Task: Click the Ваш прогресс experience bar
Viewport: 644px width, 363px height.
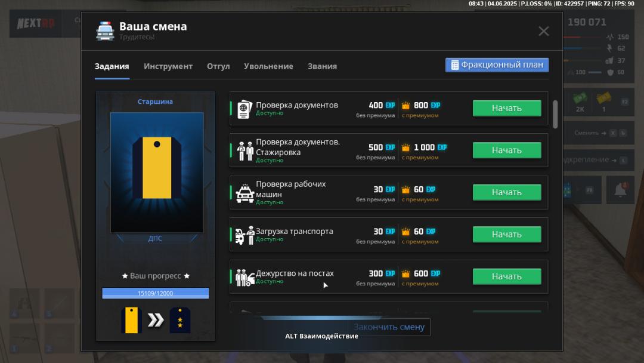Action: pyautogui.click(x=155, y=293)
